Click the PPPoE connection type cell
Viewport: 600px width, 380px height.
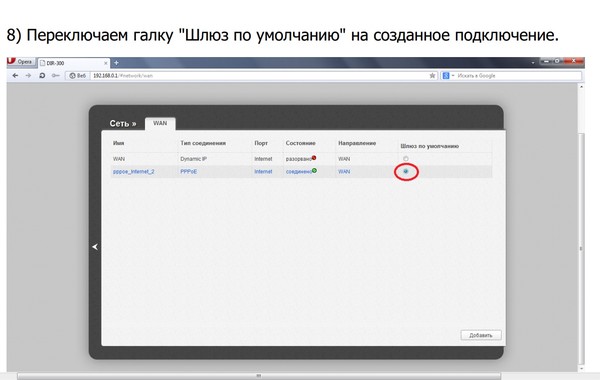(189, 171)
